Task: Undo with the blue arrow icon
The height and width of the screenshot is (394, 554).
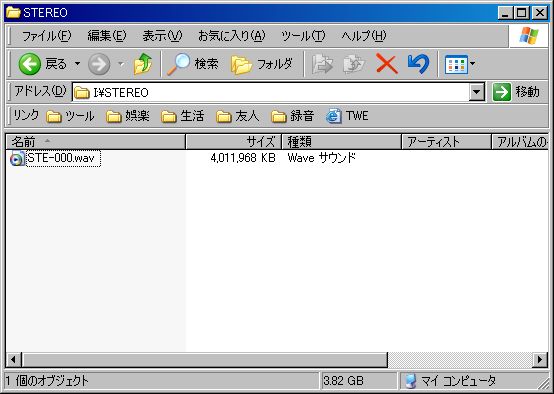Action: tap(418, 64)
